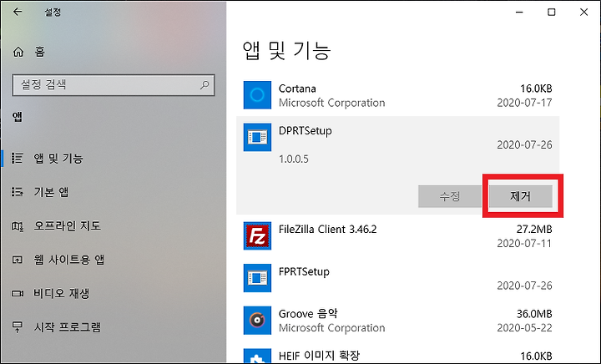Select the HEIF 이미지 확장 name
Viewport: 601px width, 364px height.
click(x=319, y=356)
